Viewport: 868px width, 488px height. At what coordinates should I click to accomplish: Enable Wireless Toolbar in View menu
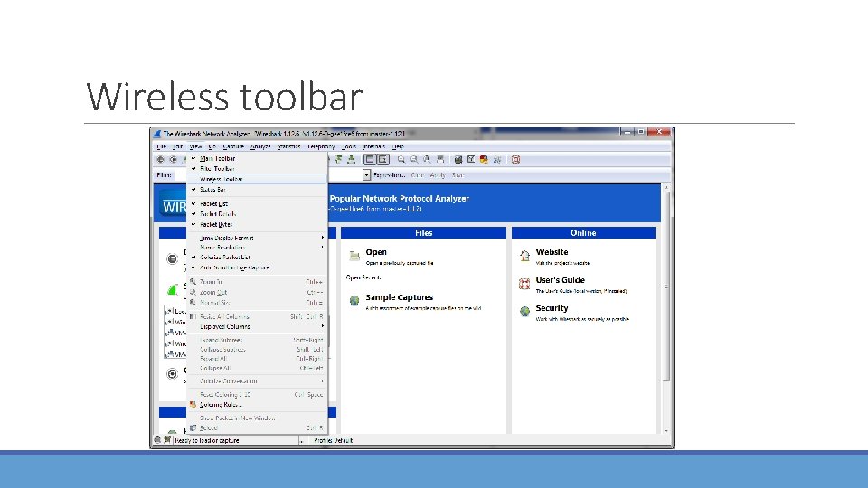[257, 179]
